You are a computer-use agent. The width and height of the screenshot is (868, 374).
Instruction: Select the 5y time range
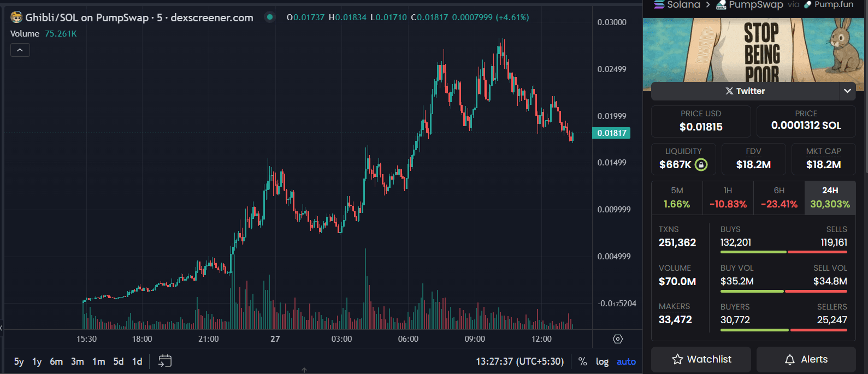tap(19, 361)
